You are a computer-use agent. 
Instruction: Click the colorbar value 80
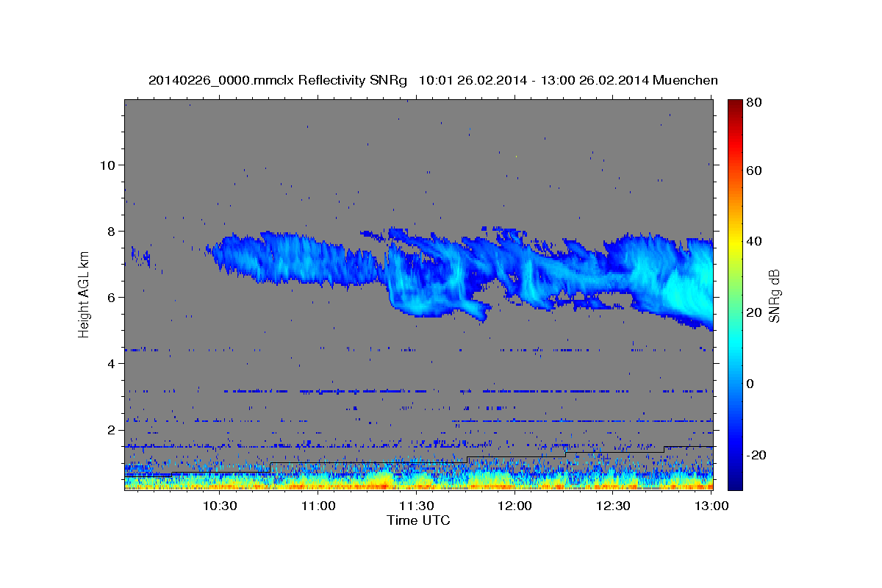[x=753, y=103]
